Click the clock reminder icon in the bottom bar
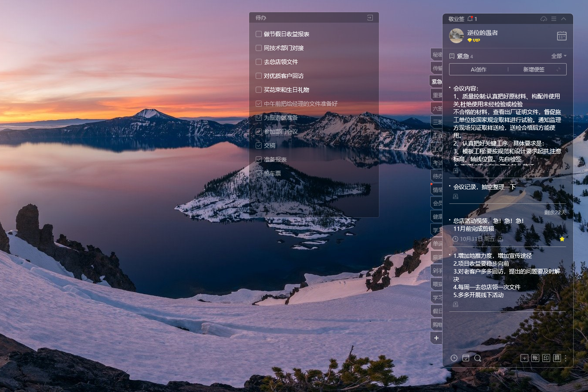 [x=454, y=358]
